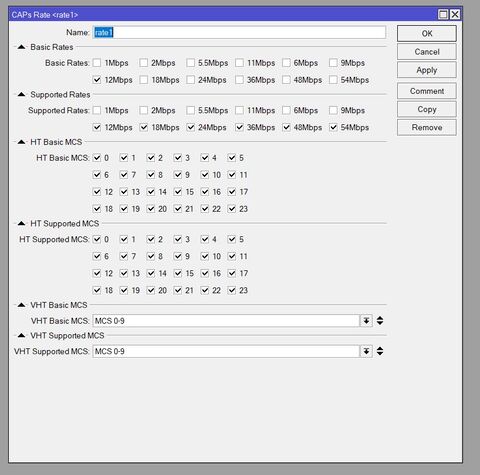Screen dimensions: 480x475
Task: Enable Supported Rates 2Mbps checkbox
Action: click(144, 110)
